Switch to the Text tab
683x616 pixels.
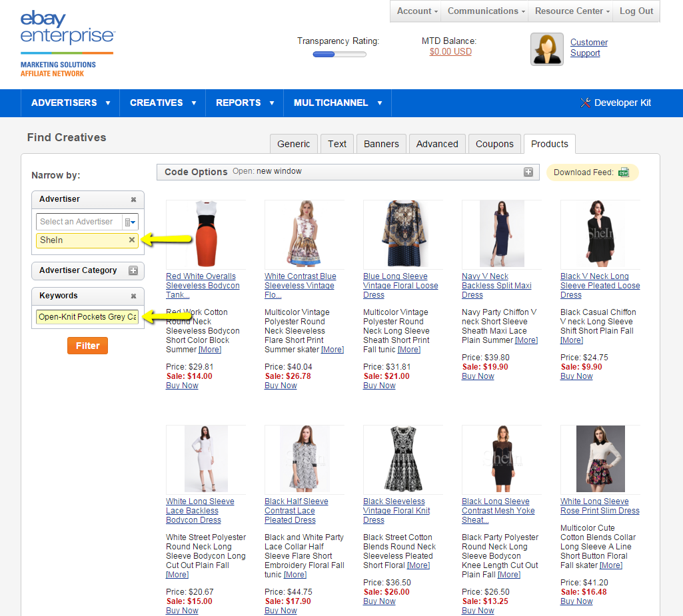click(x=337, y=144)
